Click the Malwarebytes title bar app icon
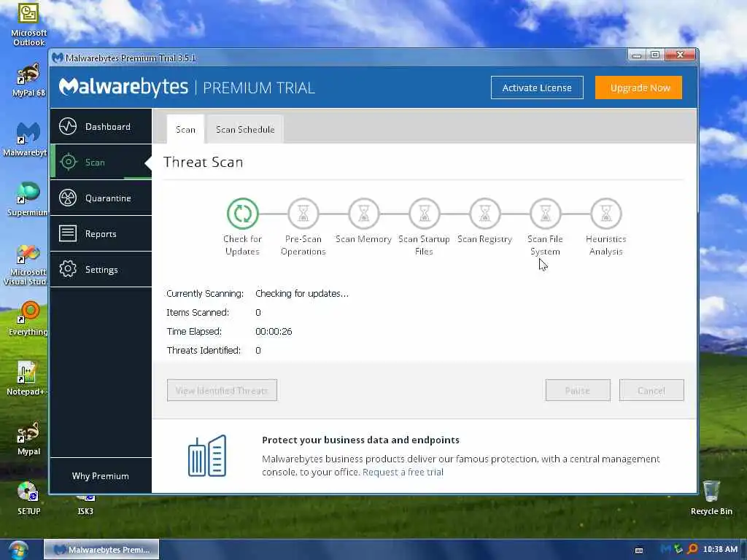 [58, 58]
